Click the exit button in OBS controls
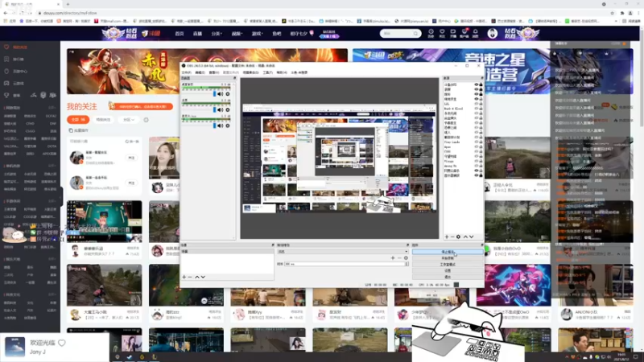The height and width of the screenshot is (362, 644). click(x=448, y=277)
